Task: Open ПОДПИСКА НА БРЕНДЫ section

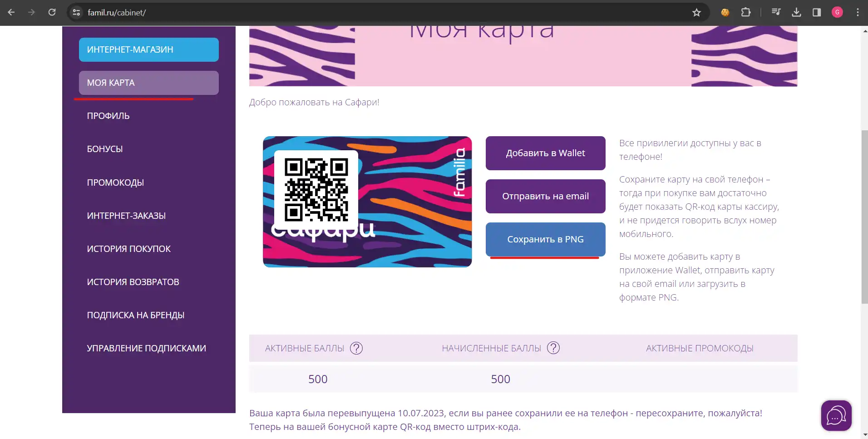Action: point(136,315)
